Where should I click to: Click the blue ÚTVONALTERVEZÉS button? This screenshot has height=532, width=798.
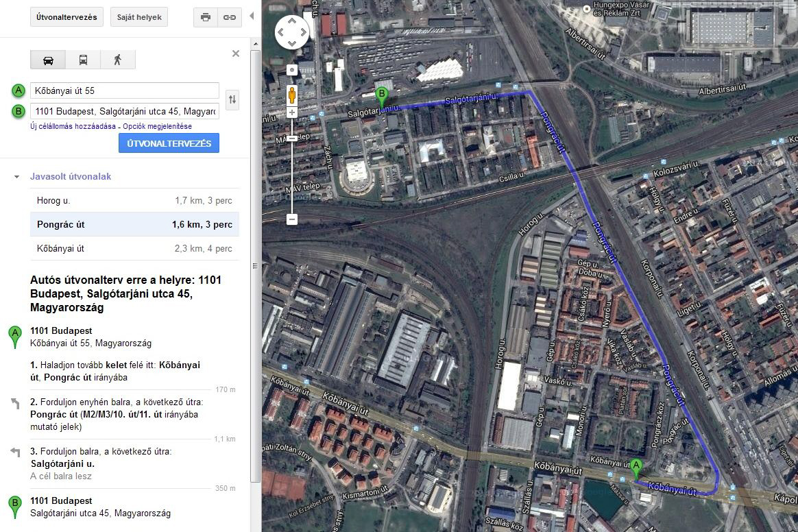(x=169, y=143)
